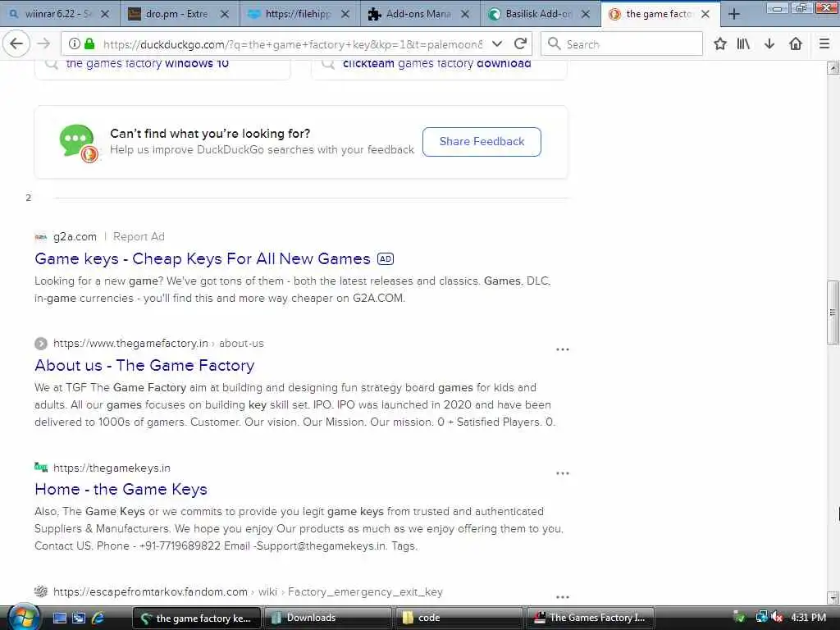Click the g2a.com ad domain

(x=75, y=237)
